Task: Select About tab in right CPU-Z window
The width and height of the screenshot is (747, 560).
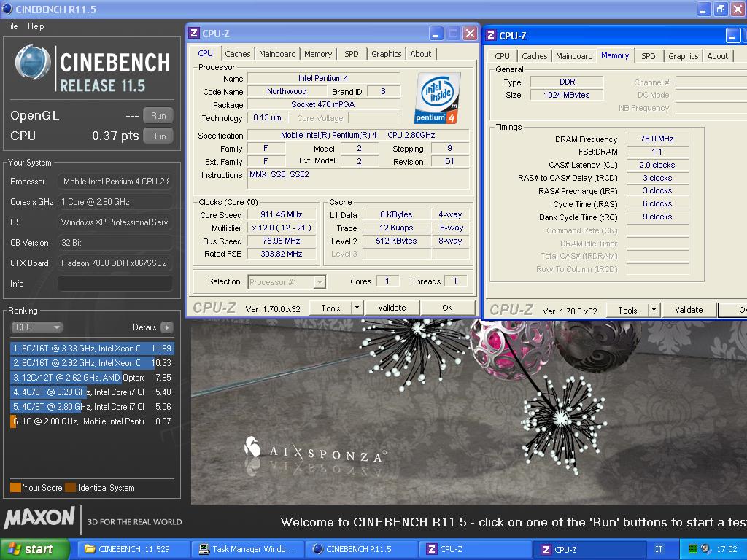Action: [718, 56]
